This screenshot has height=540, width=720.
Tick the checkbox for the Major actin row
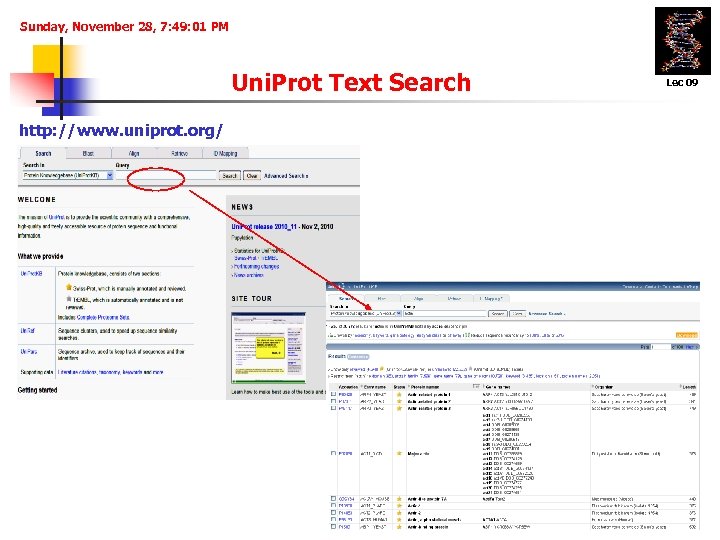333,454
